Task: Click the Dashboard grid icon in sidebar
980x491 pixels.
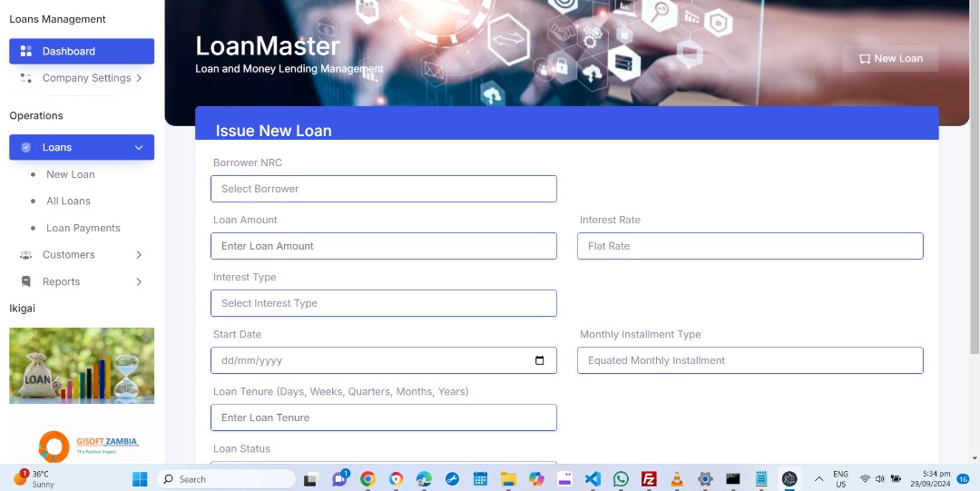Action: (26, 52)
